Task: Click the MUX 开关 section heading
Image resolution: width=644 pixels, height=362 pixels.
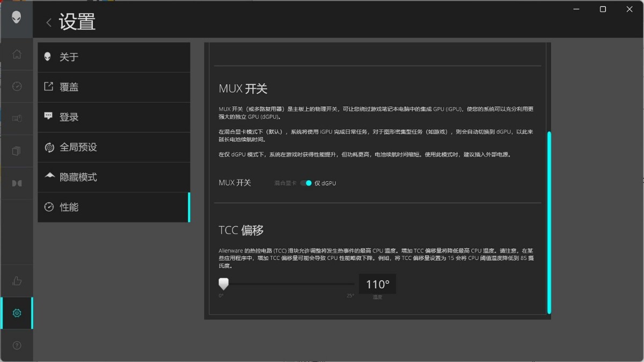Action: (243, 89)
